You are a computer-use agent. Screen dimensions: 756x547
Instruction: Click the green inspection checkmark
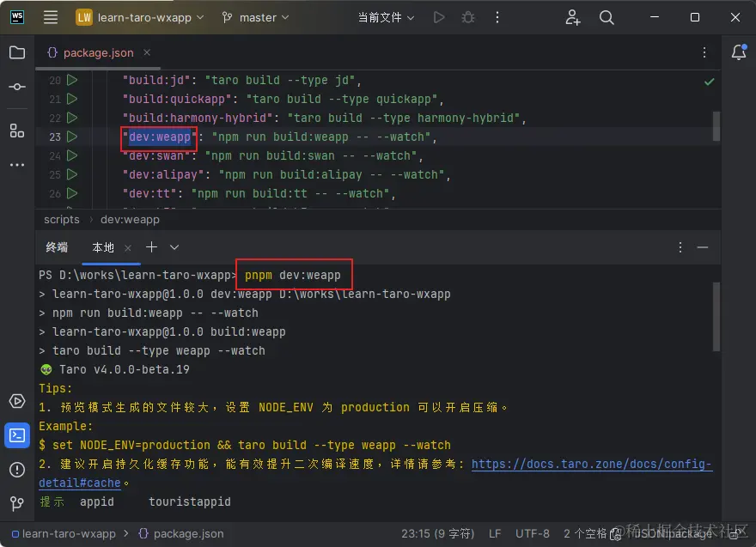click(x=710, y=82)
